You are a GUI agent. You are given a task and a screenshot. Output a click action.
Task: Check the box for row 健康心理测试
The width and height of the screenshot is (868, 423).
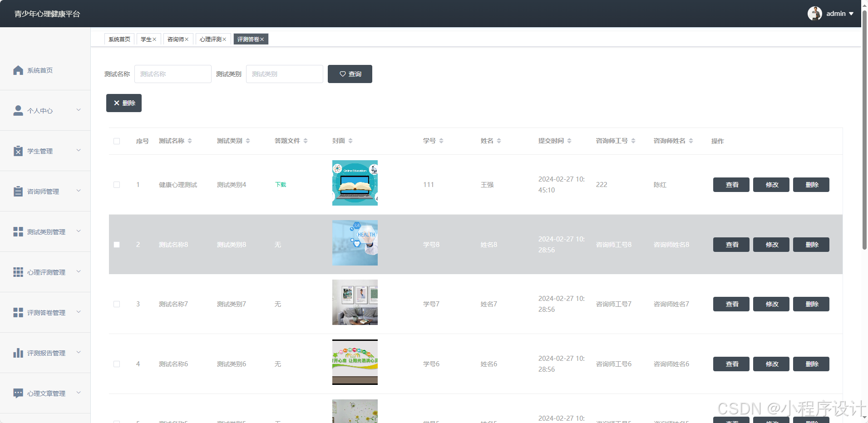[x=117, y=185]
